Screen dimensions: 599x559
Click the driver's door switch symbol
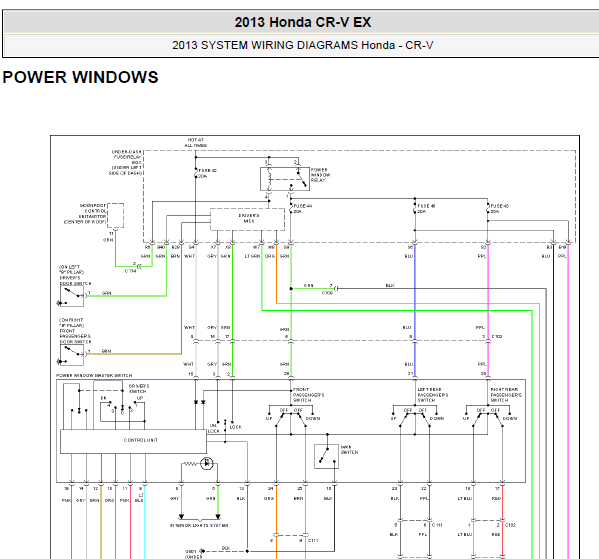pos(72,296)
